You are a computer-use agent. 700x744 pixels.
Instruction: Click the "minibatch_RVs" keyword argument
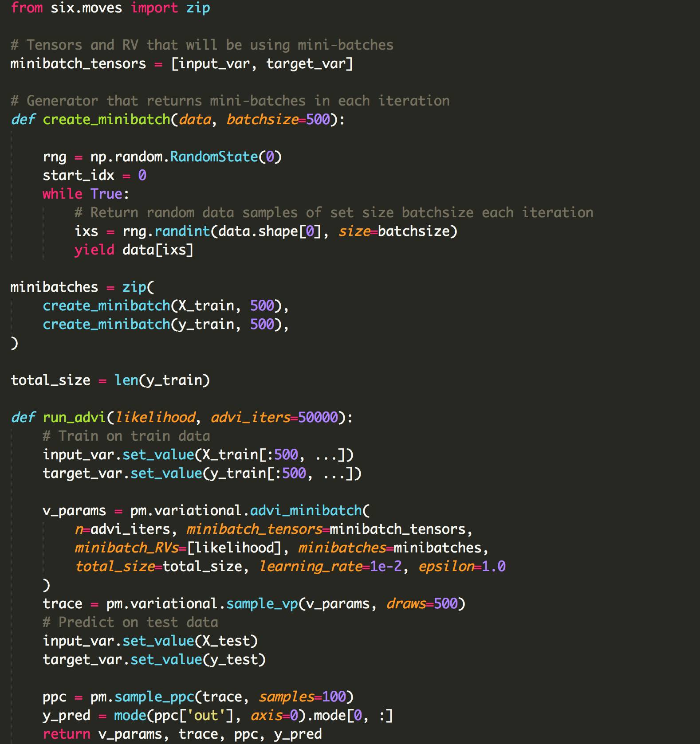pos(126,548)
